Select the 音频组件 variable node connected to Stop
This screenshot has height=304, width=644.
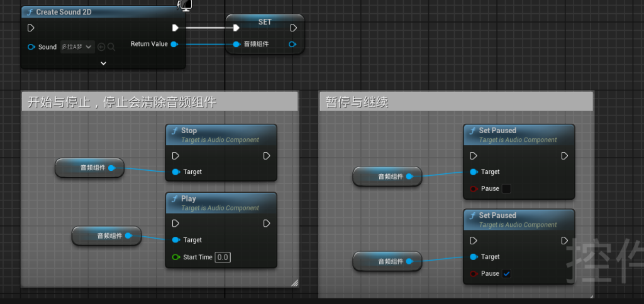pyautogui.click(x=89, y=168)
